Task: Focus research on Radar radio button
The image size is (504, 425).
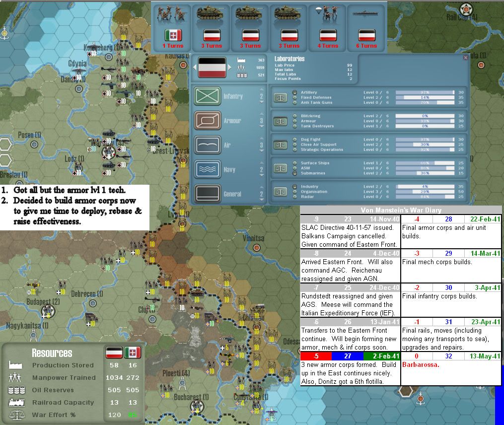Action: click(295, 197)
